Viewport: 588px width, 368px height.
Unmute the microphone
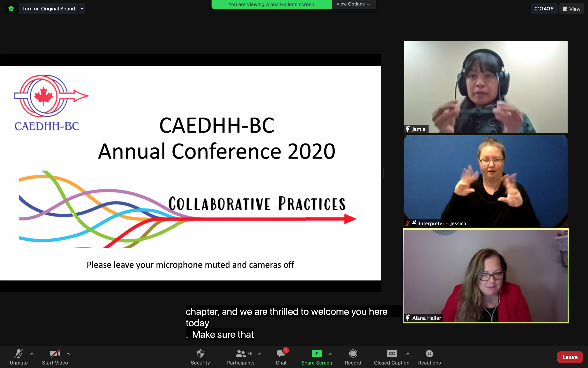(19, 357)
